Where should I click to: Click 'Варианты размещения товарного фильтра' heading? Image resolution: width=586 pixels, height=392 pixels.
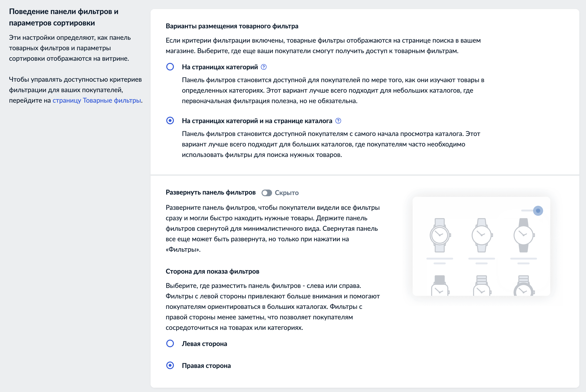click(232, 26)
